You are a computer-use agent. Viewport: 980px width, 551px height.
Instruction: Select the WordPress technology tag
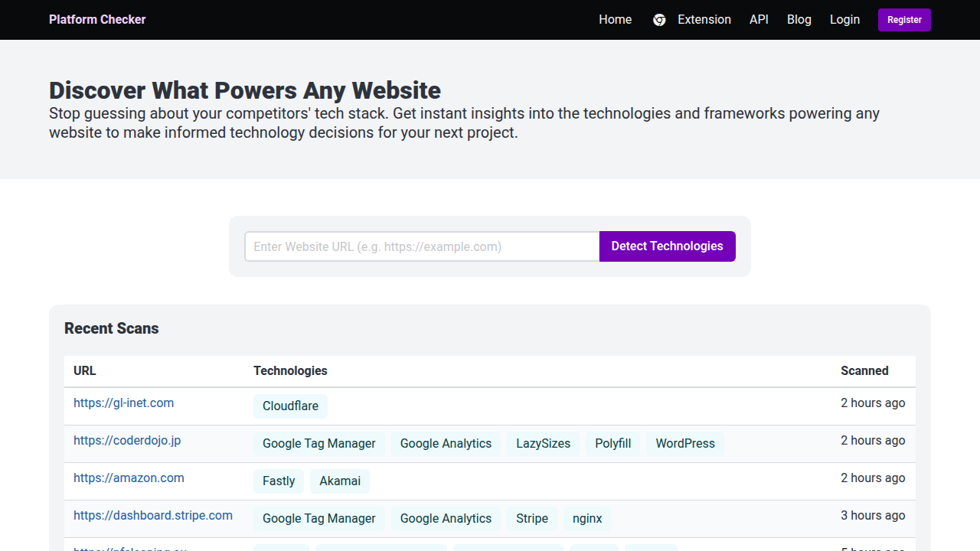coord(685,444)
